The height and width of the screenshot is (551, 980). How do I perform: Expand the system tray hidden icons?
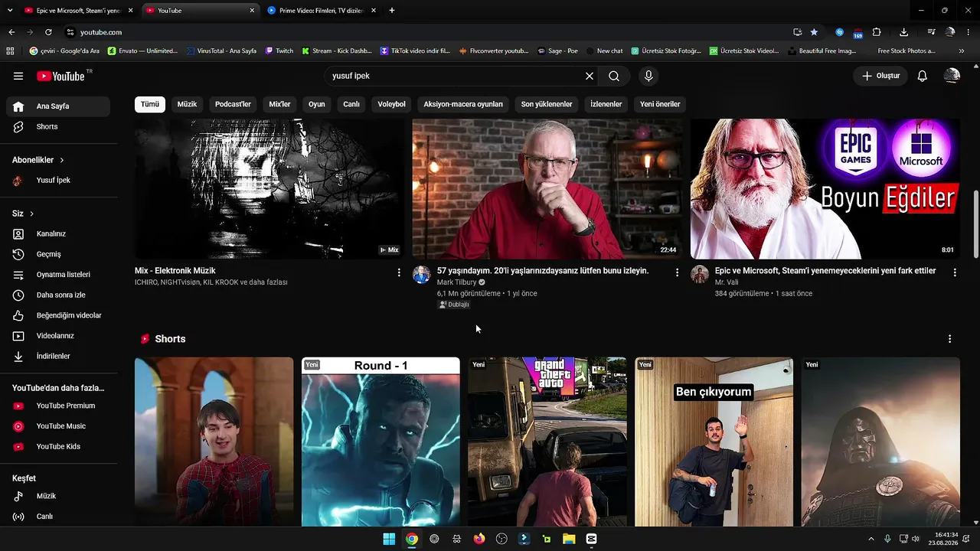[871, 539]
